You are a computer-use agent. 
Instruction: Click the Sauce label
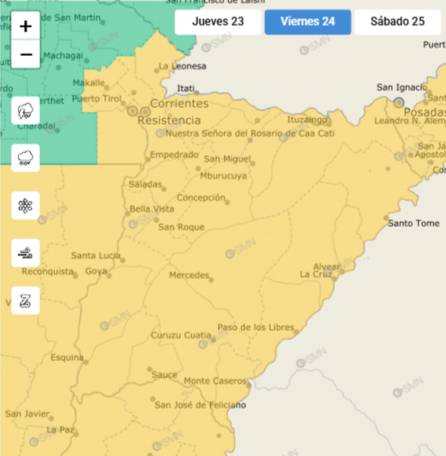(164, 375)
